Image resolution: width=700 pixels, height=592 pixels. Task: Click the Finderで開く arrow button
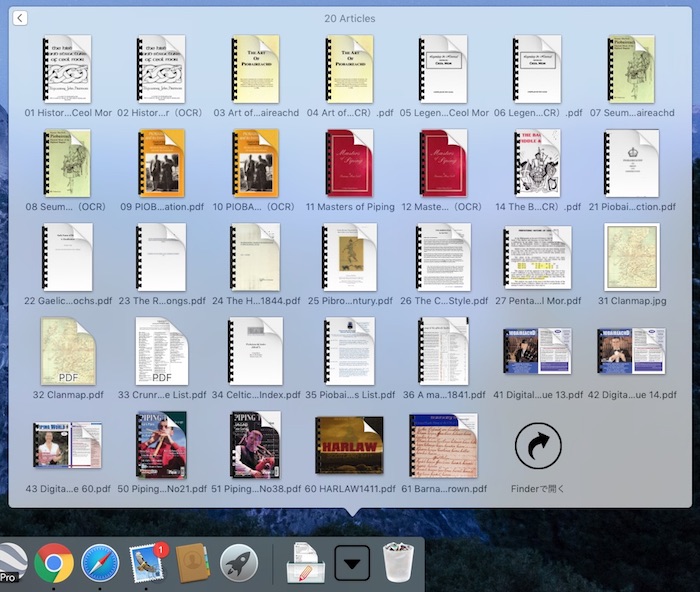pyautogui.click(x=538, y=446)
